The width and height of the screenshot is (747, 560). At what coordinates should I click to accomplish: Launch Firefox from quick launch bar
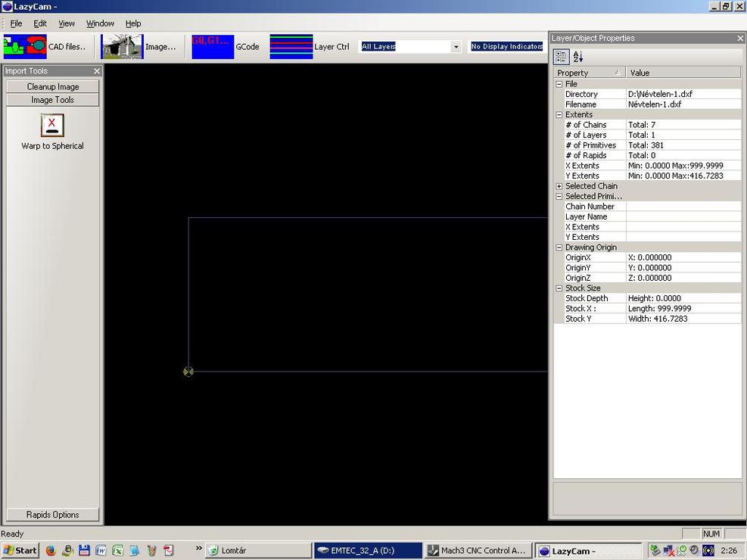click(51, 550)
